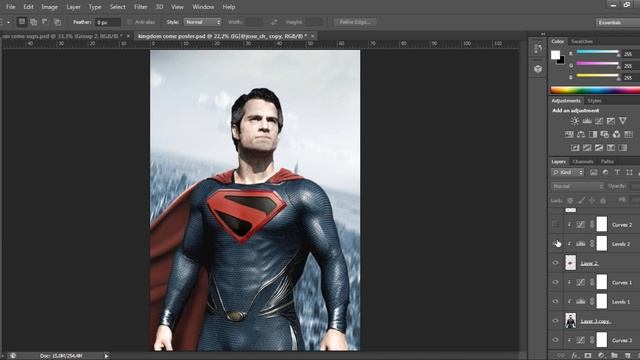Switch to the Paths tab
The width and height of the screenshot is (640, 360).
[x=607, y=162]
